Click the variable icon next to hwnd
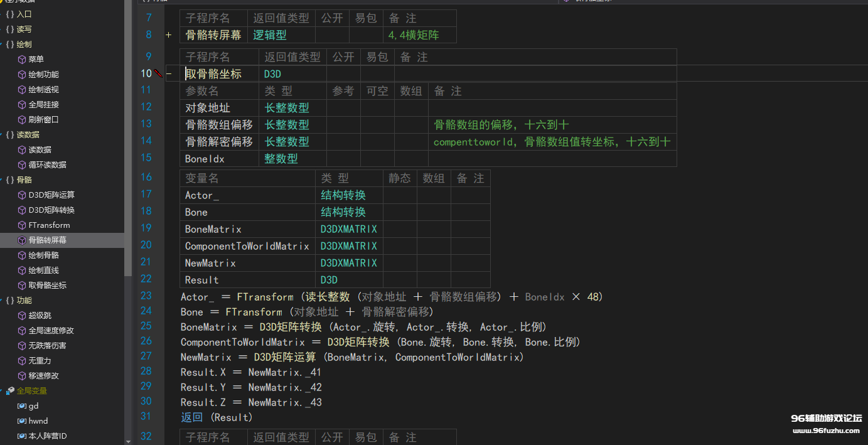The width and height of the screenshot is (868, 445). pos(22,421)
